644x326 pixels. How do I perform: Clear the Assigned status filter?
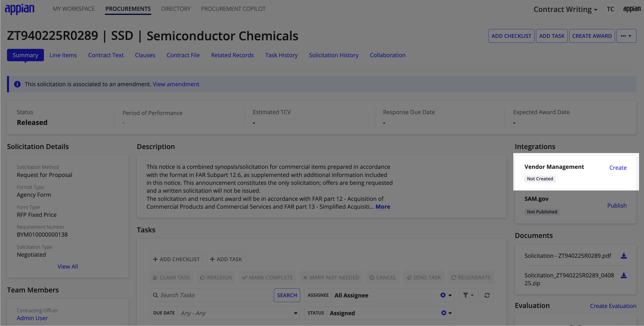click(x=443, y=313)
